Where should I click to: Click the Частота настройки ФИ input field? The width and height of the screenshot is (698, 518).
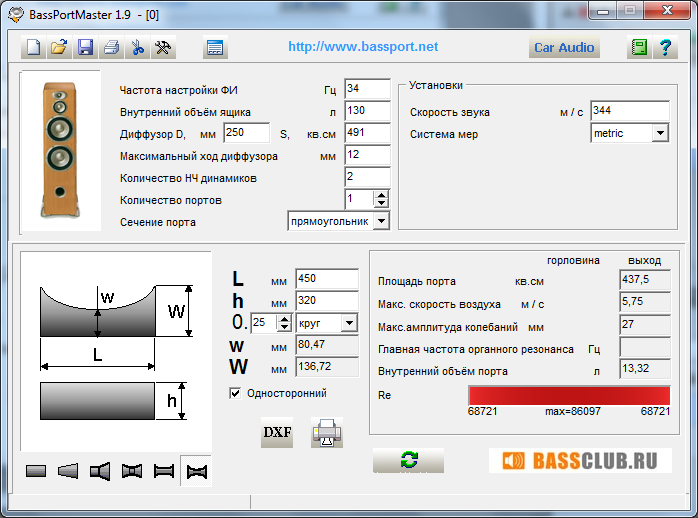click(366, 90)
